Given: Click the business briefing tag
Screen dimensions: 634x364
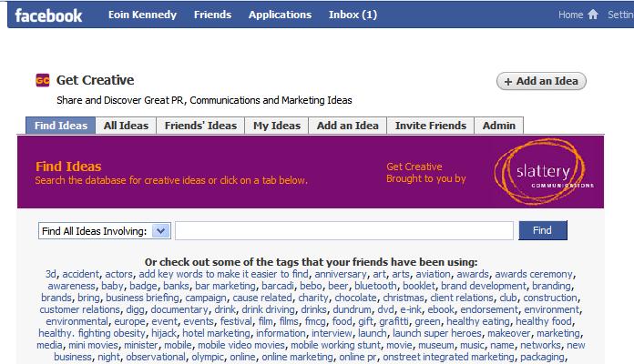Looking at the screenshot, I should 142,298.
